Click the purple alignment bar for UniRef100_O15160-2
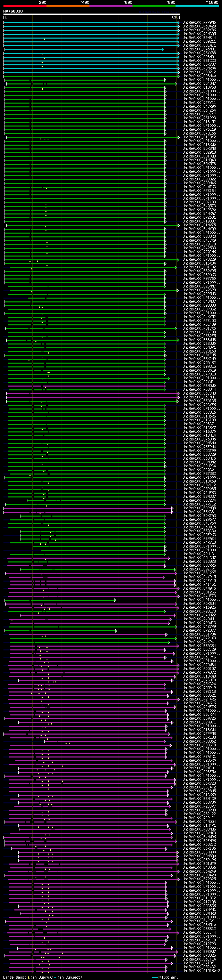This screenshot has width=222, height=980. tap(88, 971)
